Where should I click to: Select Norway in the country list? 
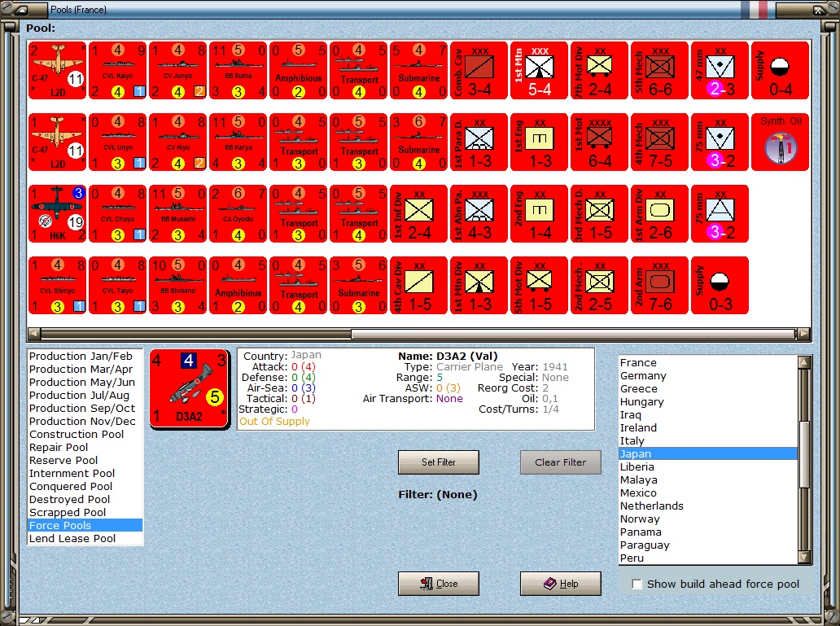point(708,519)
